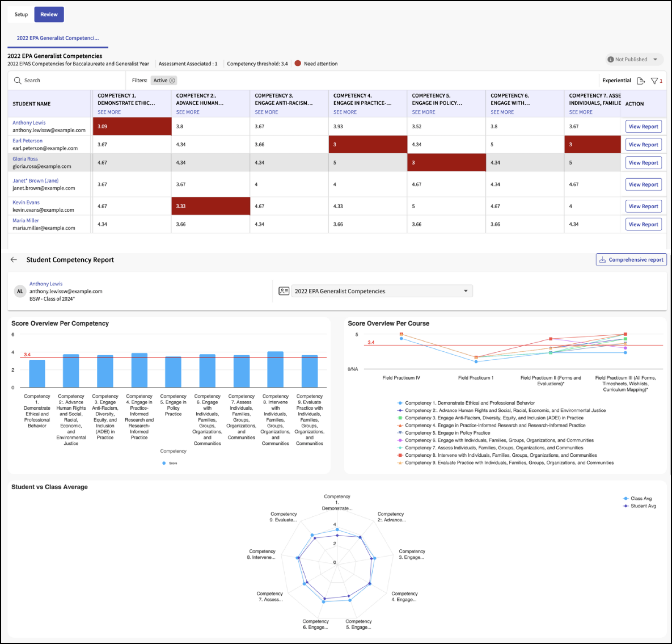Viewport: 672px width, 644px height.
Task: Toggle Student Avg series in radar legend
Action: [x=639, y=506]
